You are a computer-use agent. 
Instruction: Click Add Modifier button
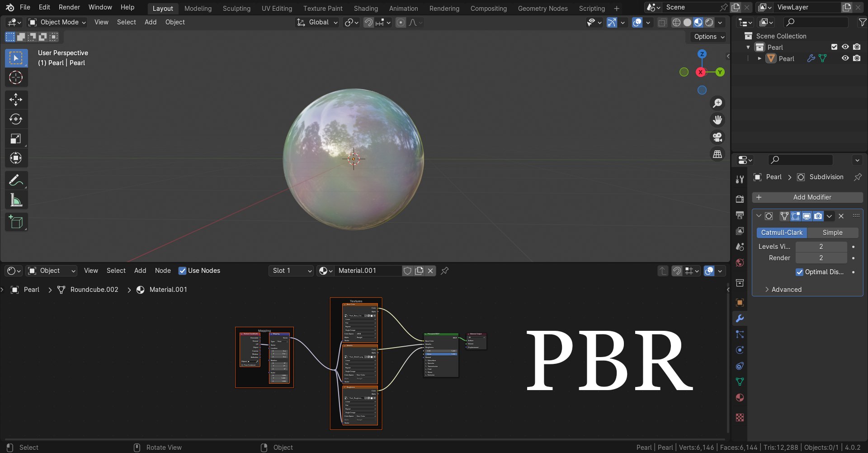click(807, 197)
